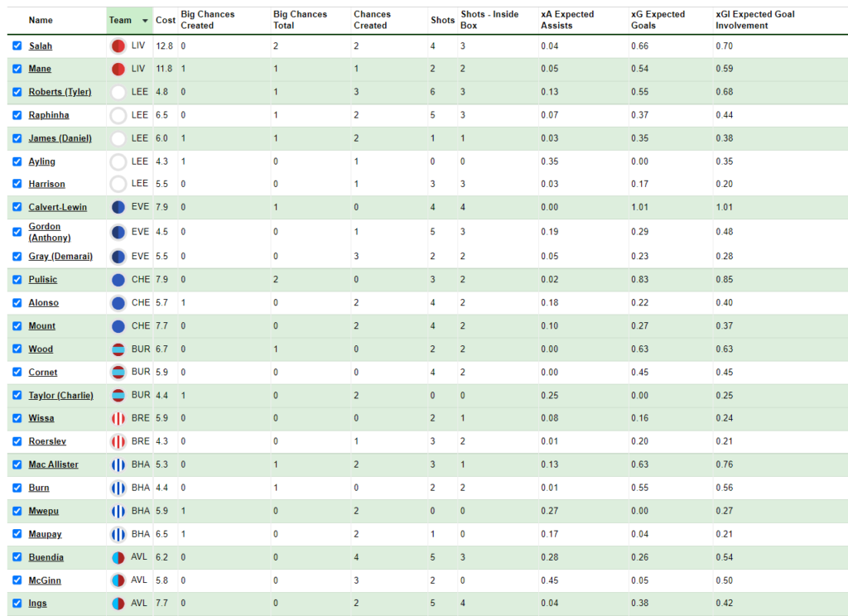Click the Brentford badge beside Wissa
This screenshot has height=616, width=848.
click(118, 418)
